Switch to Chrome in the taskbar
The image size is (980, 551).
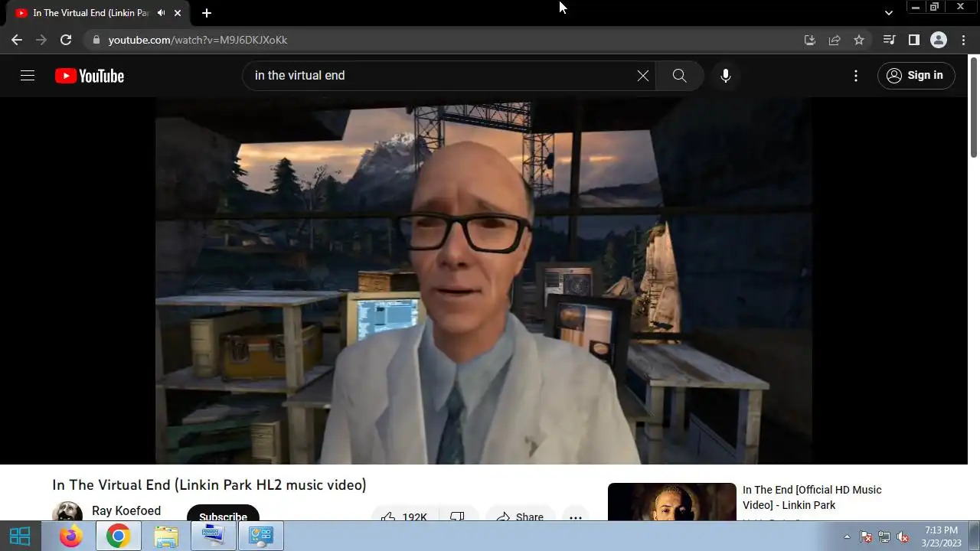[x=118, y=536]
